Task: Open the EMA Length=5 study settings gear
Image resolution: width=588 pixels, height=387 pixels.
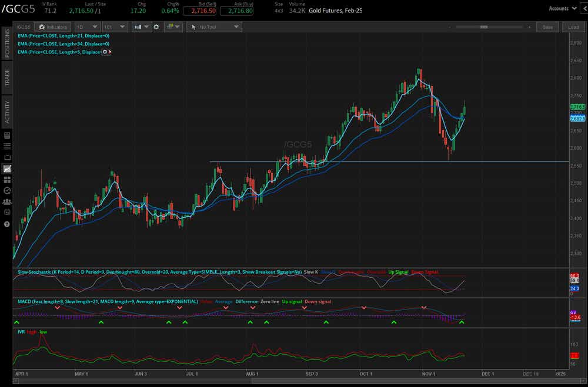Action: [x=104, y=52]
